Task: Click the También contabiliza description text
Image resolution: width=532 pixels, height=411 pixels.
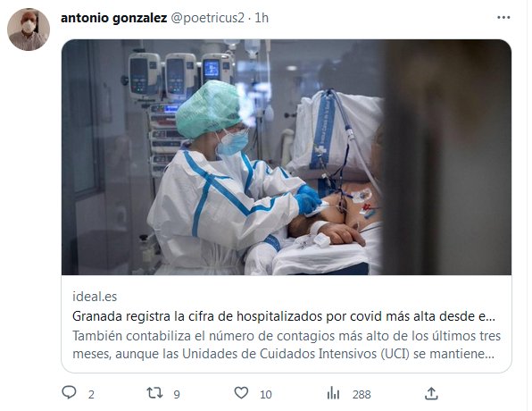Action: [x=287, y=336]
